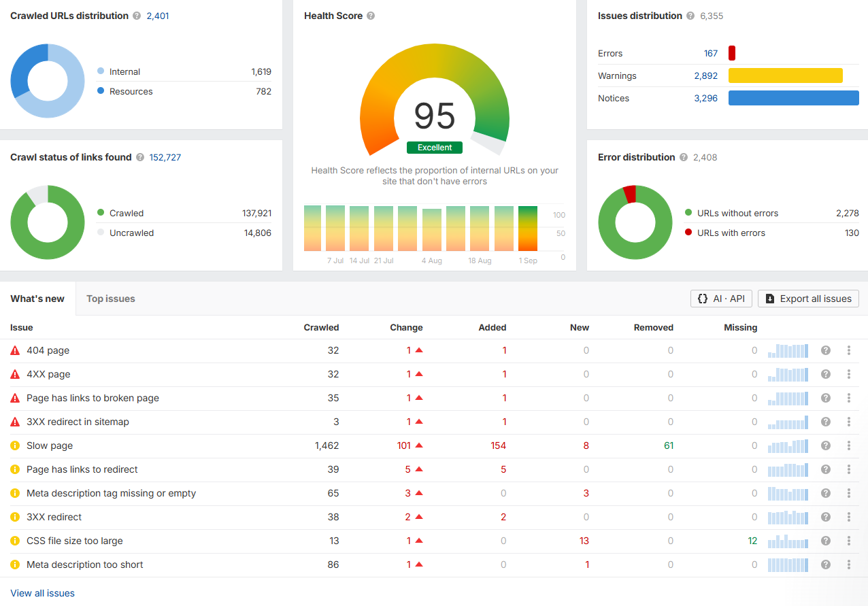Open the View all issues link
868x606 pixels.
tap(43, 593)
